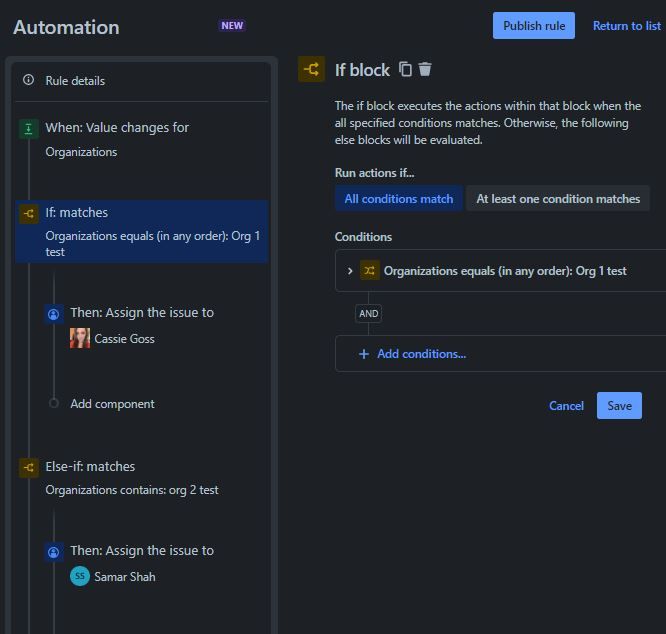Click the Publish rule button
The width and height of the screenshot is (666, 634).
click(533, 26)
